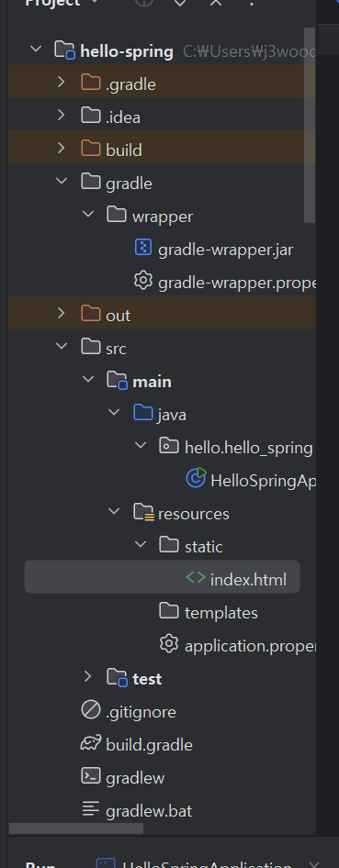Click the gradle-wrapper.jar archive file icon
Viewport: 339px width, 868px height.
pyautogui.click(x=143, y=248)
